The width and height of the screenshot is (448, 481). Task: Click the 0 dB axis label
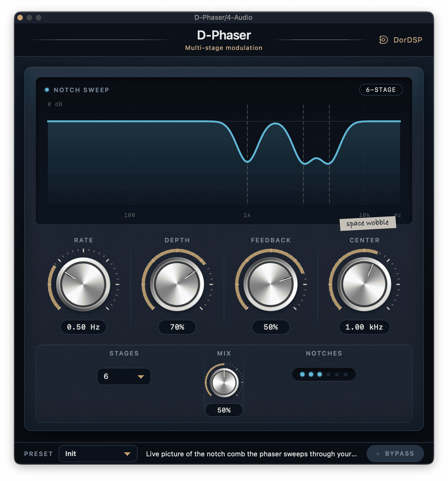tap(55, 104)
